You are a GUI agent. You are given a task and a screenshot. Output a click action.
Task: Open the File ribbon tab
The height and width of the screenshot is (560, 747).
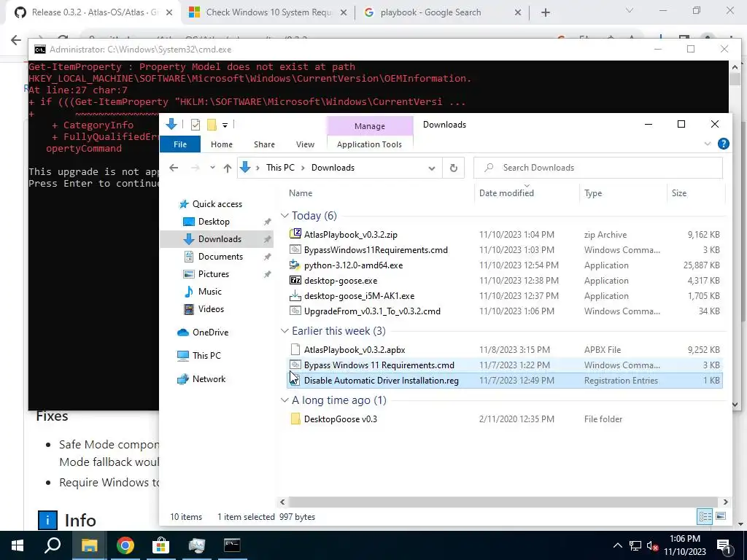pos(180,144)
